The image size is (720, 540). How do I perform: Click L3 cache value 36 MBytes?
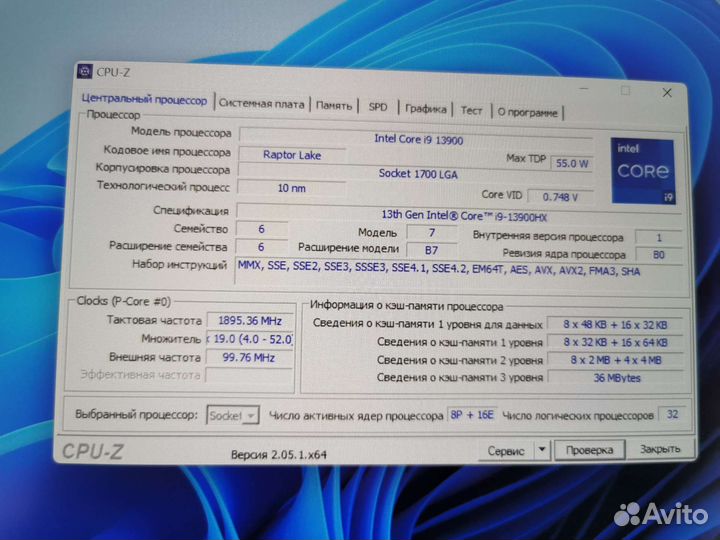[x=616, y=378]
